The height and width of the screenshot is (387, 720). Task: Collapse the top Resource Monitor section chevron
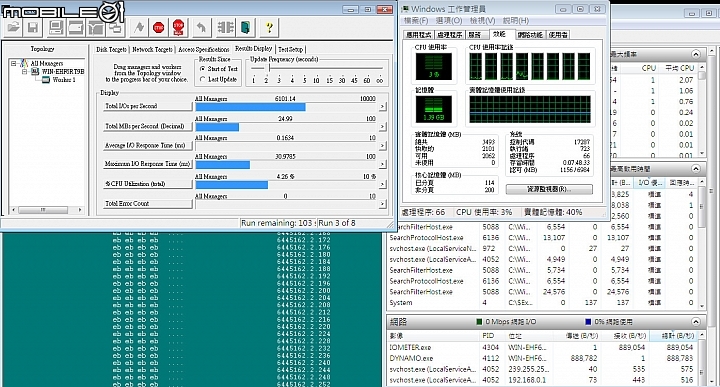click(x=696, y=54)
